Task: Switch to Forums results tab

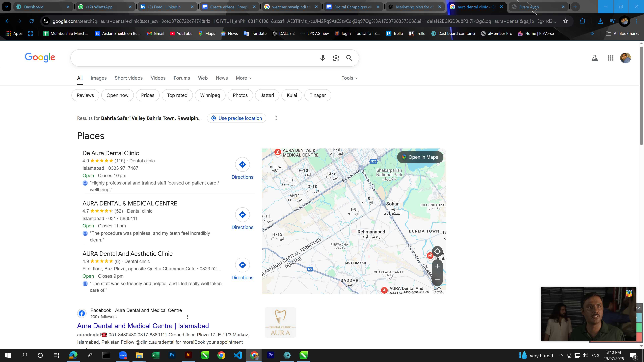Action: pyautogui.click(x=182, y=78)
